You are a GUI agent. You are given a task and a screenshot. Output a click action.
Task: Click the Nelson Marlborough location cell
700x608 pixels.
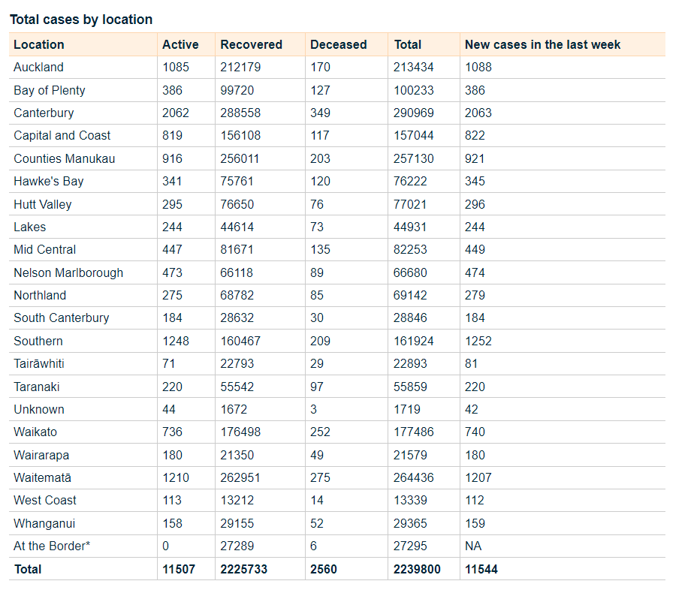coord(68,272)
